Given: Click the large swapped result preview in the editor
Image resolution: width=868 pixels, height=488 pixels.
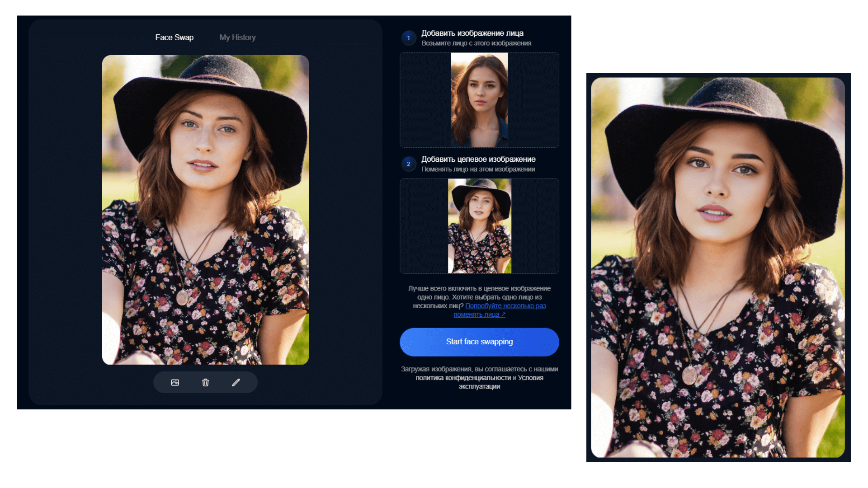Looking at the screenshot, I should click(x=205, y=210).
